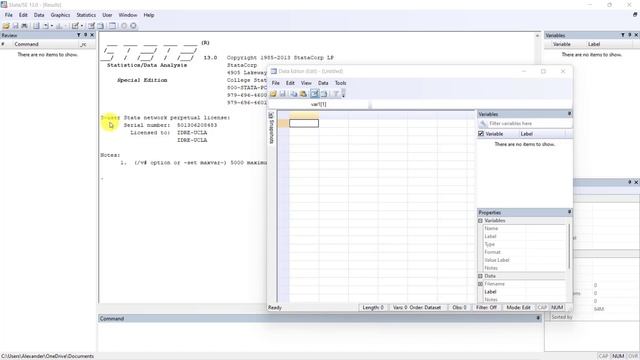
Task: Pin the Data Editor Properties pane
Action: 569,212
